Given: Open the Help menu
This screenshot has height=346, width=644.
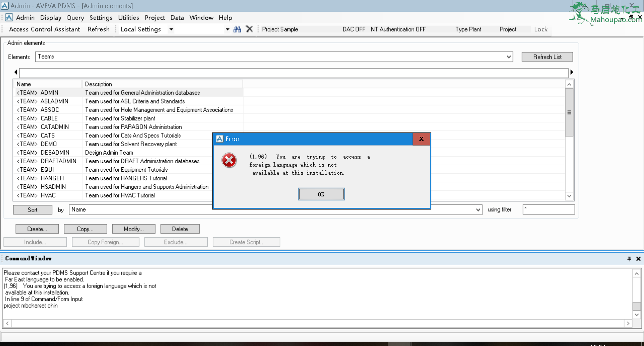Looking at the screenshot, I should [x=225, y=17].
